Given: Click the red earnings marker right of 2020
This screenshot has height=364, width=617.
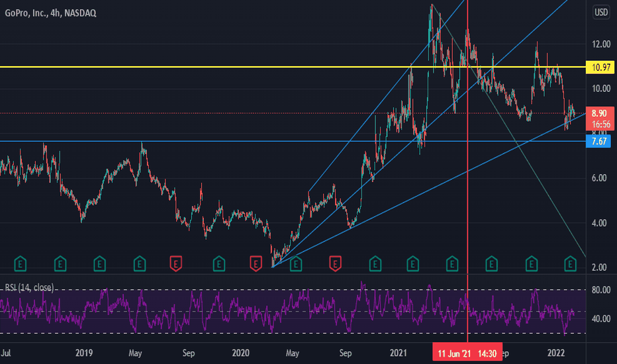Looking at the screenshot, I should point(256,263).
